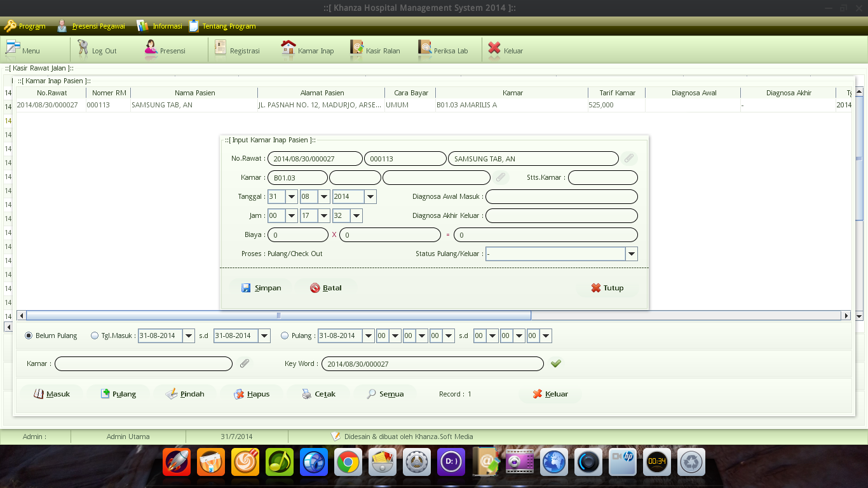Open the 31-08-2014 Tgl.Masuk date dropdown
Viewport: 868px width, 488px height.
(x=189, y=335)
